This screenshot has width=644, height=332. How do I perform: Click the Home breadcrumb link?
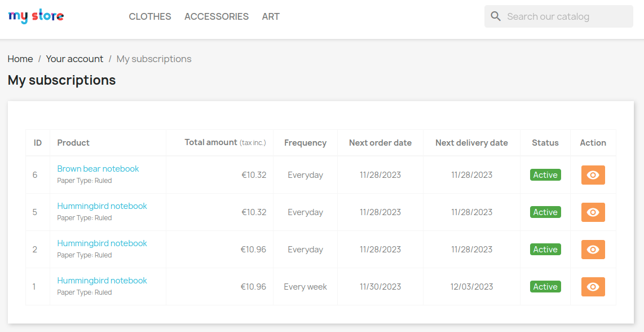[20, 59]
